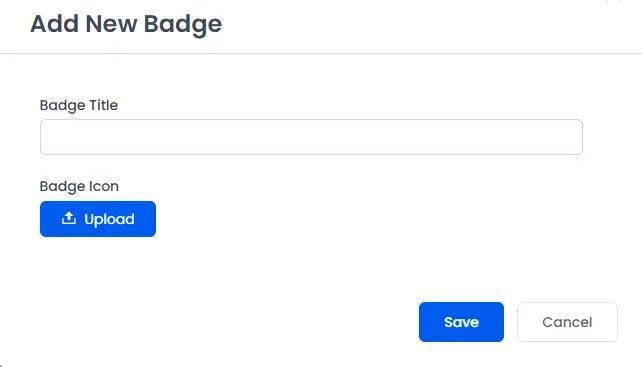Click the word Upload on blue button
Viewport: 642px width, 367px height.
[109, 220]
